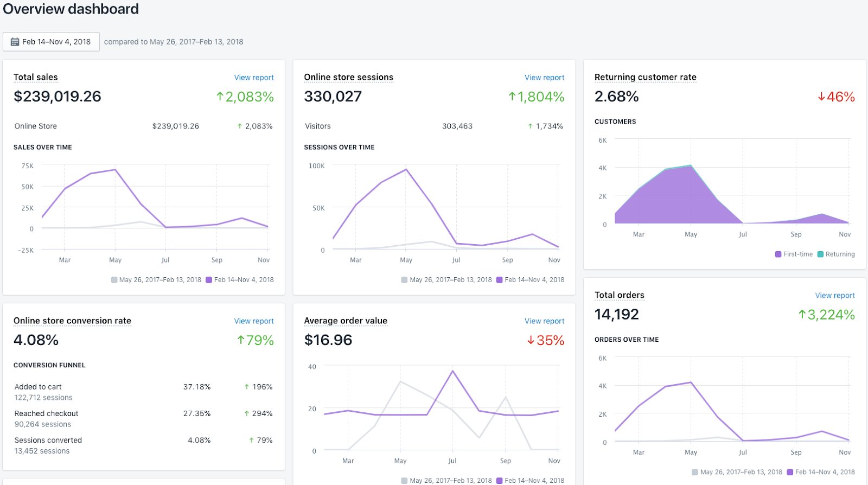Click the Returning customer rate heading
Screen dimensions: 868x485
646,77
